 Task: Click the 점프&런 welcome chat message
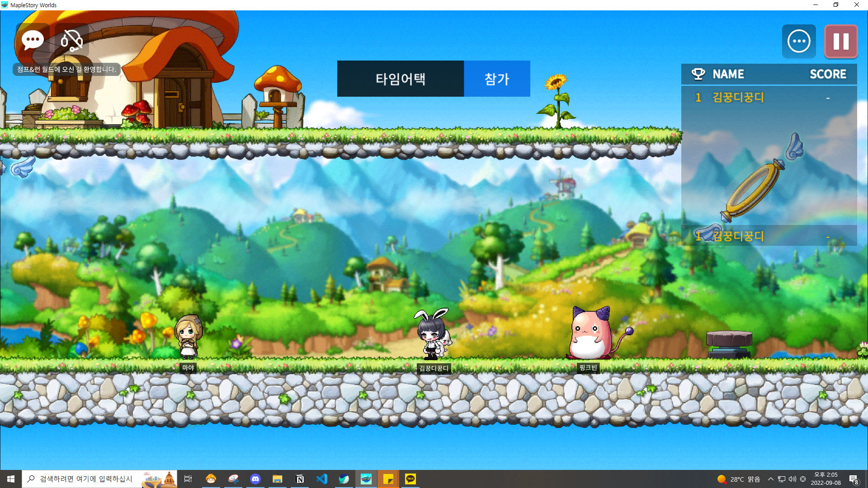coord(66,69)
